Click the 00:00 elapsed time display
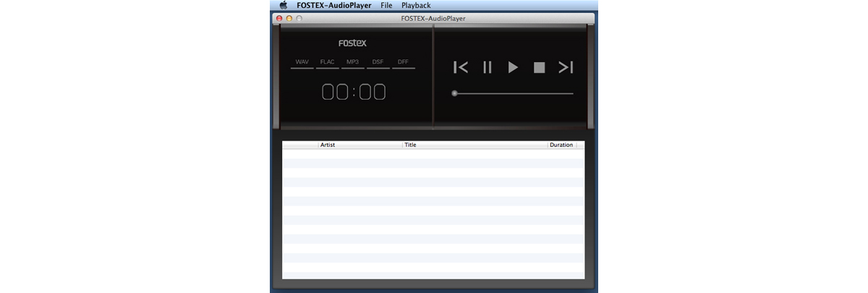Screen dimensions: 868x293 (x=354, y=92)
